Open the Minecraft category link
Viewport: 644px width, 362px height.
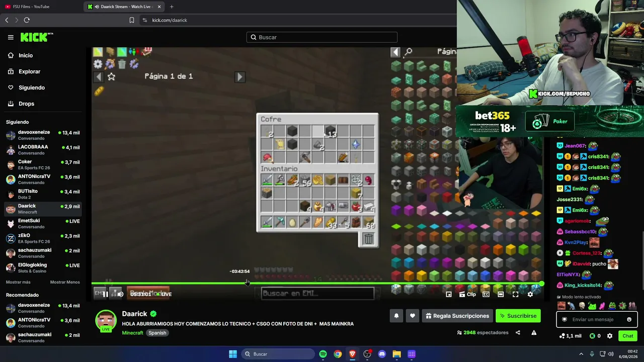(132, 333)
